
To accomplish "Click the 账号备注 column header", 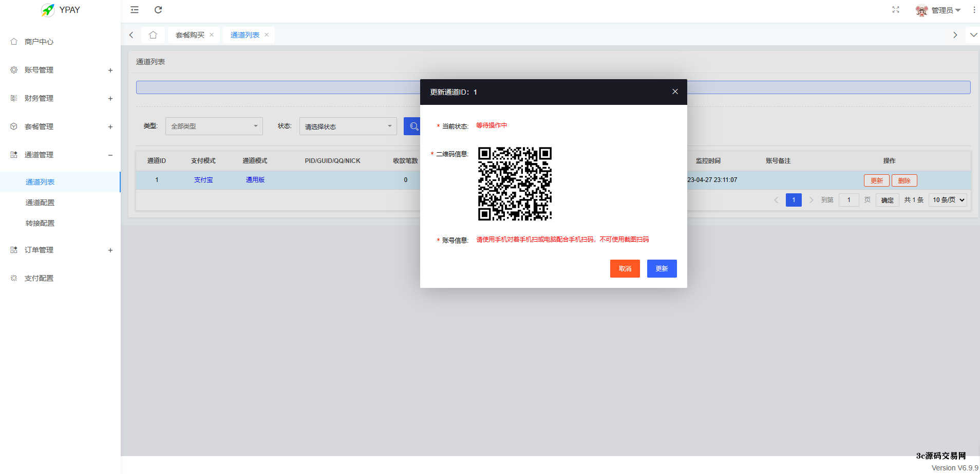I will [x=778, y=161].
